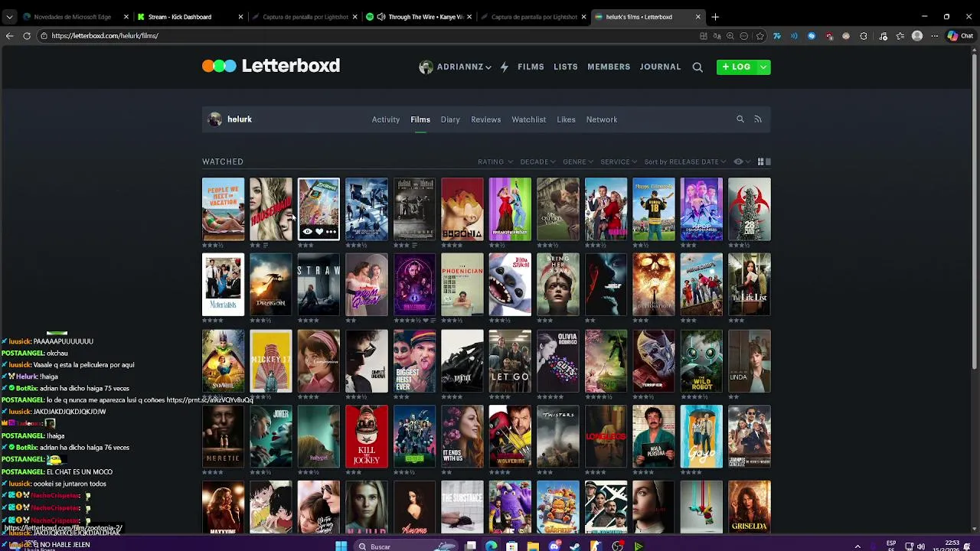The height and width of the screenshot is (551, 980).
Task: Open helurk's Likes tab
Action: pos(566,119)
